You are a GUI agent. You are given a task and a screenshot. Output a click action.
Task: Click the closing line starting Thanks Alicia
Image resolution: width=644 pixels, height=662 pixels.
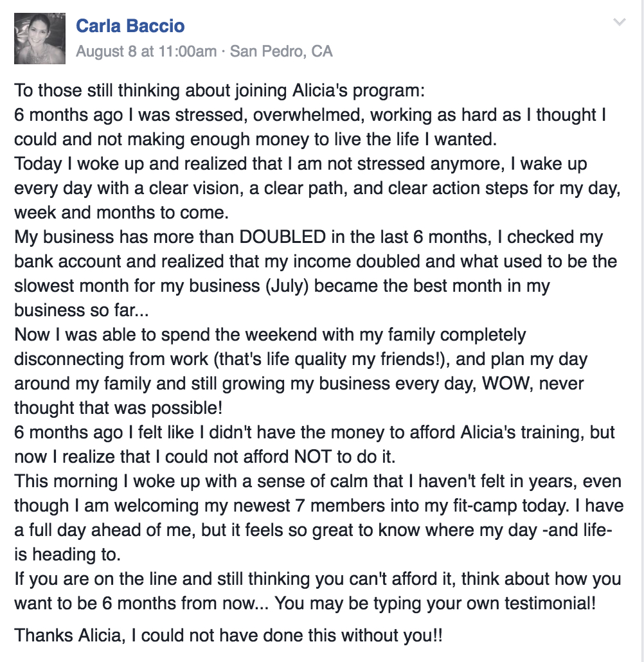point(228,636)
